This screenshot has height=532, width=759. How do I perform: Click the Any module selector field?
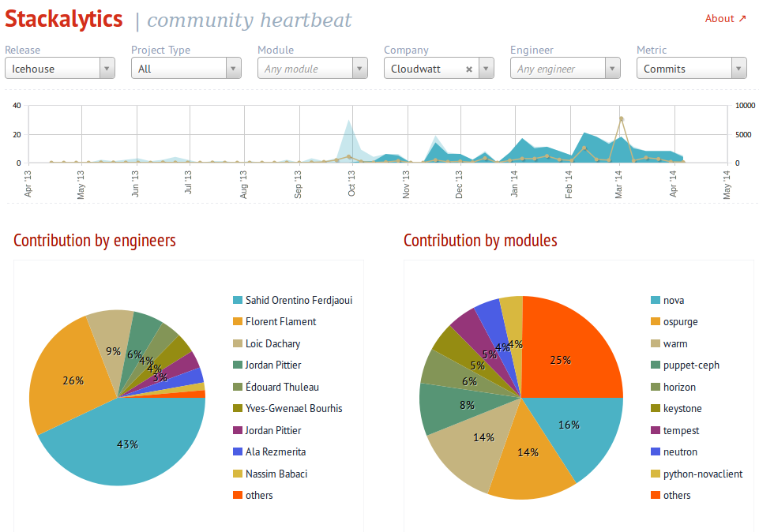(x=304, y=69)
